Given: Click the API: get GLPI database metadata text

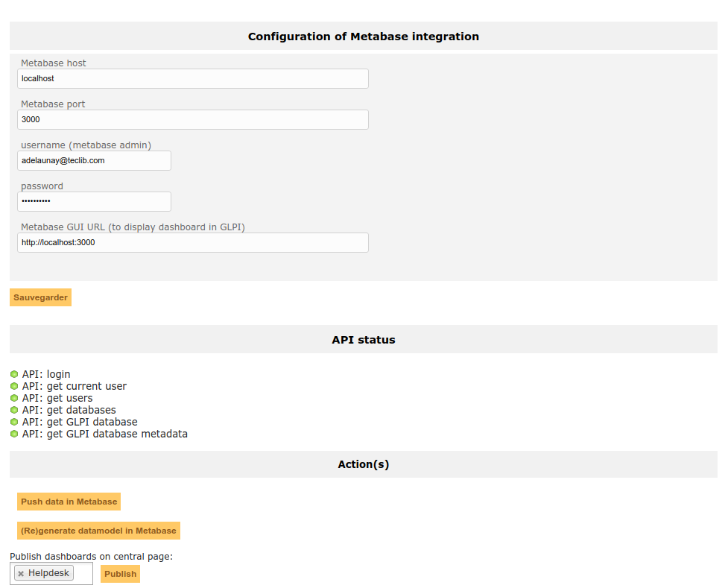Looking at the screenshot, I should [x=105, y=434].
